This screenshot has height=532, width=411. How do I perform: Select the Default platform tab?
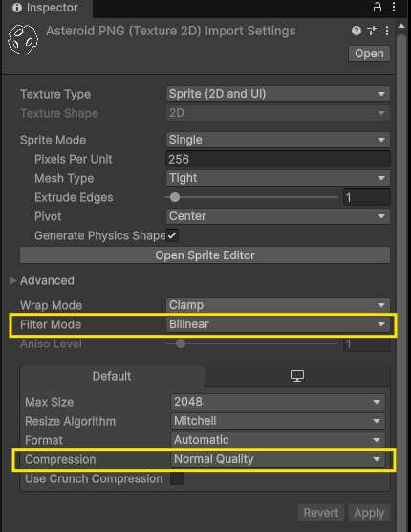[112, 376]
